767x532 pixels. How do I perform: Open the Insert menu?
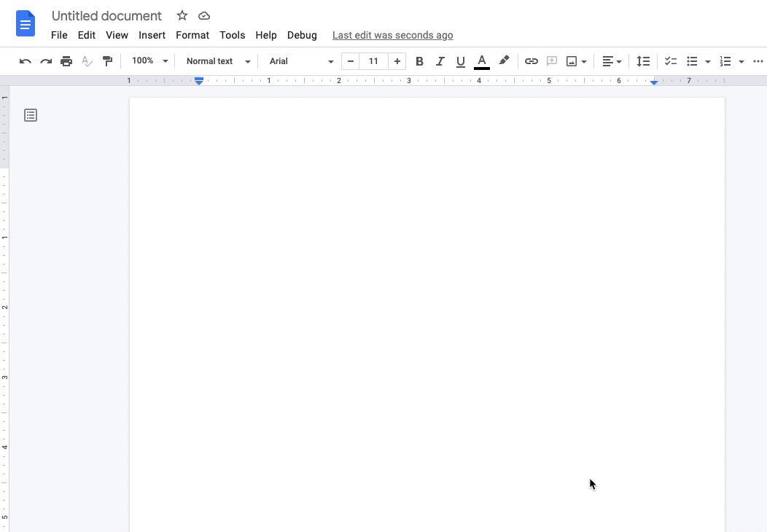[152, 35]
